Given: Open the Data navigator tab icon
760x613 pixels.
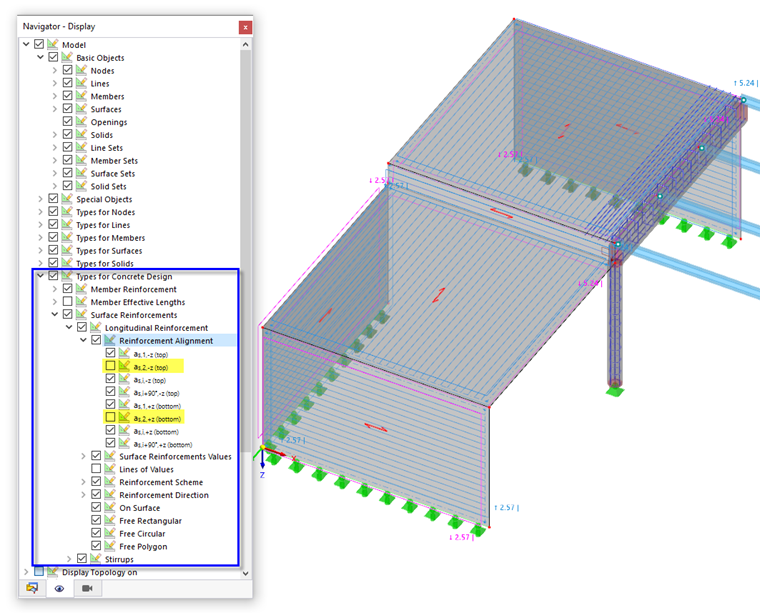Looking at the screenshot, I should pyautogui.click(x=32, y=588).
